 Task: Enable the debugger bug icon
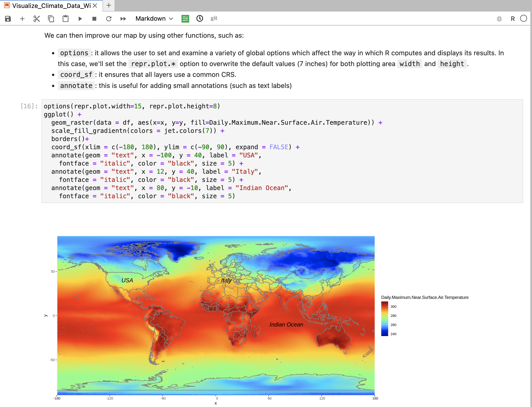coord(499,19)
